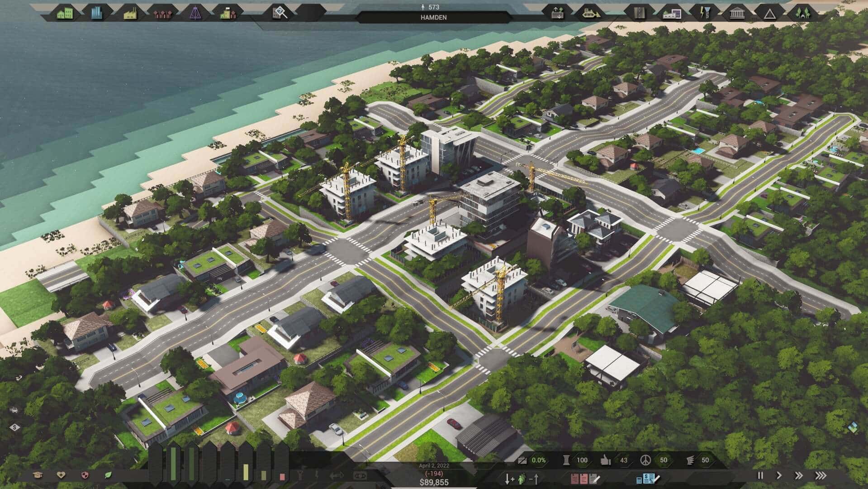Click the city name HAMDEN
868x489 pixels.
(x=433, y=18)
